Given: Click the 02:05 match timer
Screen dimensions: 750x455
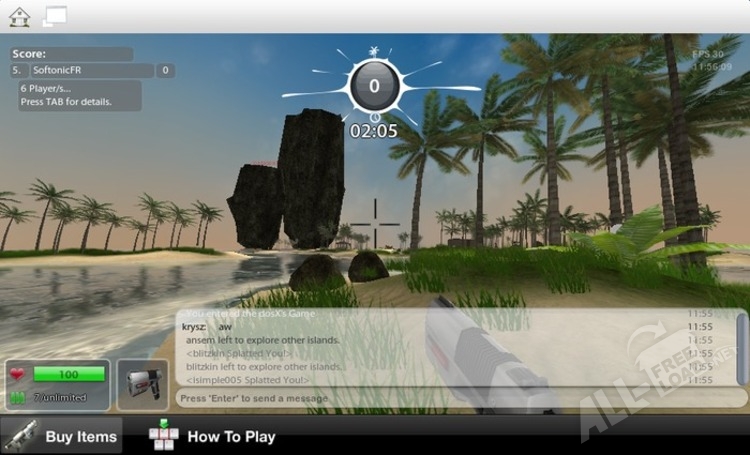Looking at the screenshot, I should tap(374, 130).
